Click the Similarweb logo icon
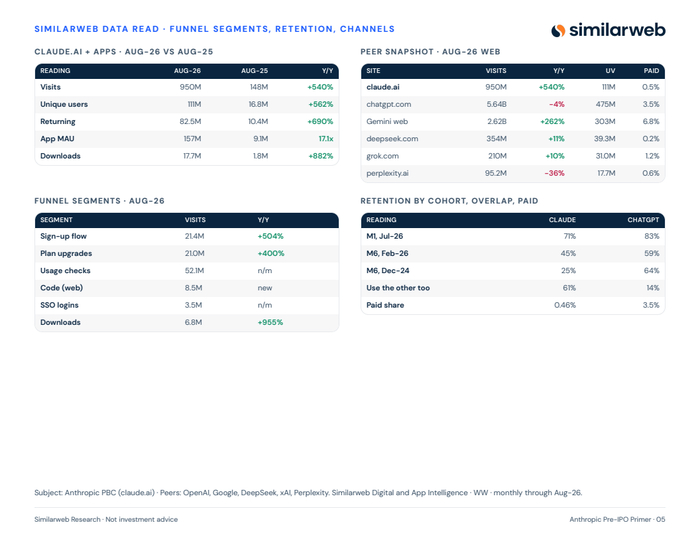The height and width of the screenshot is (541, 700). (558, 30)
